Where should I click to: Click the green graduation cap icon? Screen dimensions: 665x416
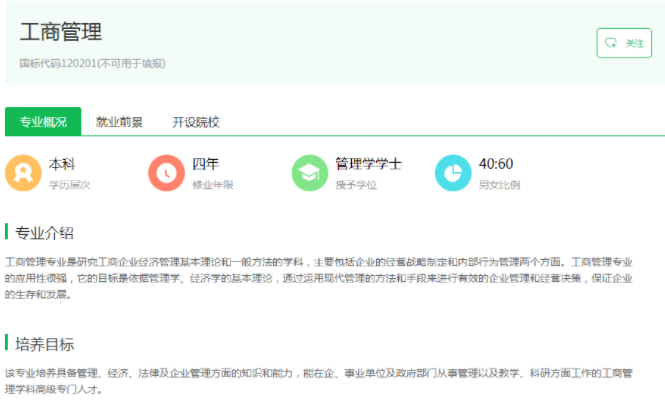coord(309,173)
